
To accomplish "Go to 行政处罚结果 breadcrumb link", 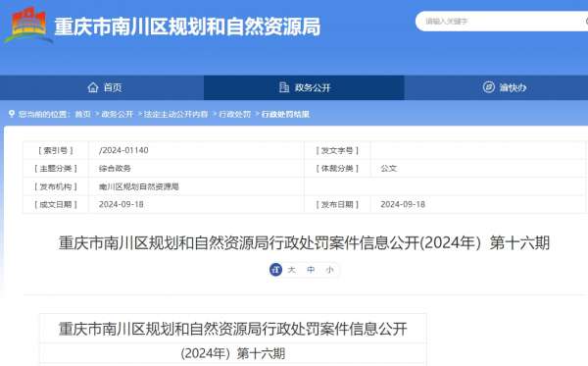I will point(285,114).
